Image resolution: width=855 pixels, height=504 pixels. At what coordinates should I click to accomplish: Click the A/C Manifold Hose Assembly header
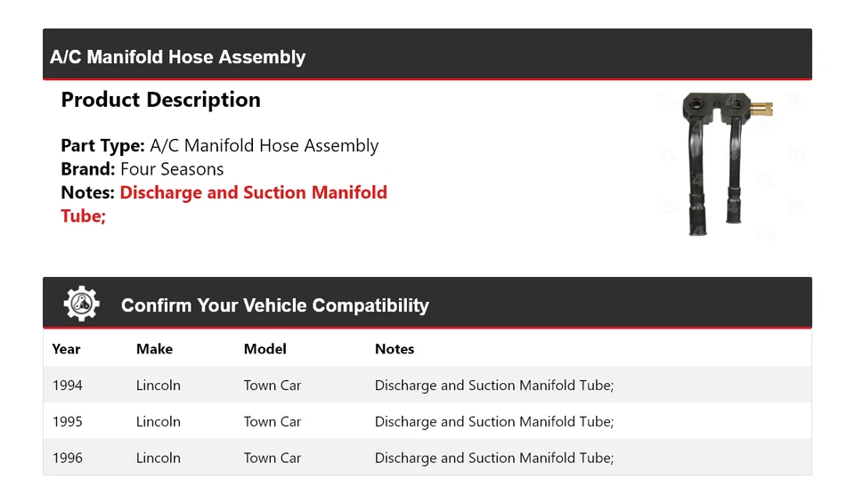coord(178,57)
